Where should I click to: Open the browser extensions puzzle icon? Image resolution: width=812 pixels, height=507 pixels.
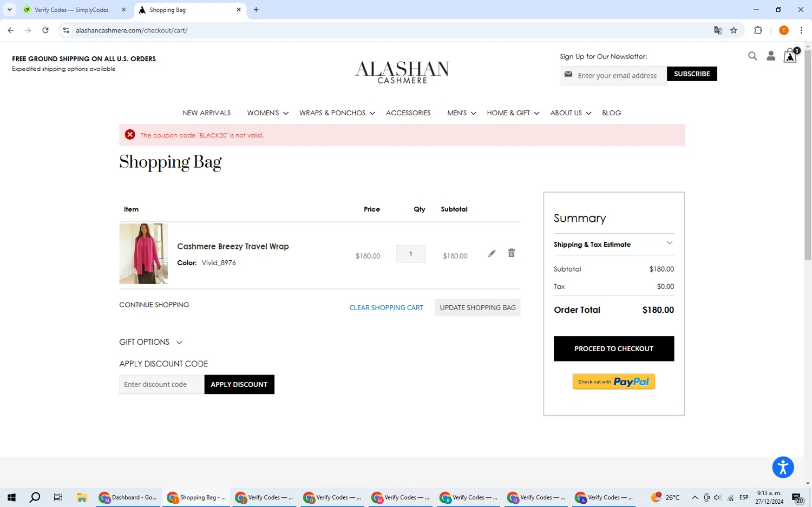pos(758,30)
